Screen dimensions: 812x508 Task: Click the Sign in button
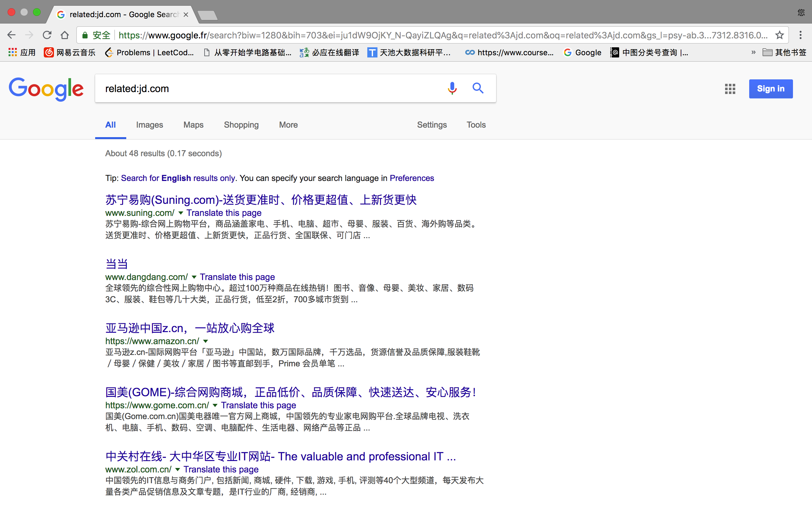(x=771, y=89)
